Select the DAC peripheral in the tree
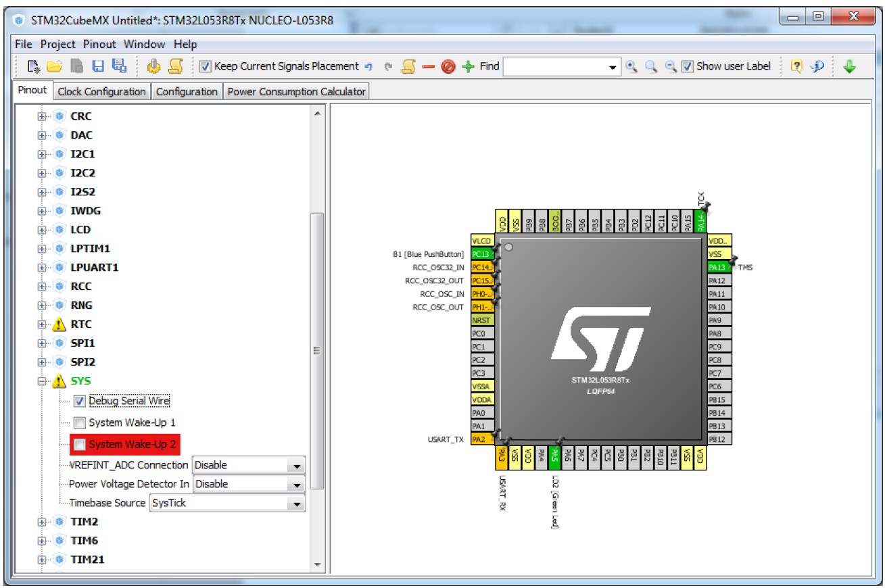 pos(82,135)
